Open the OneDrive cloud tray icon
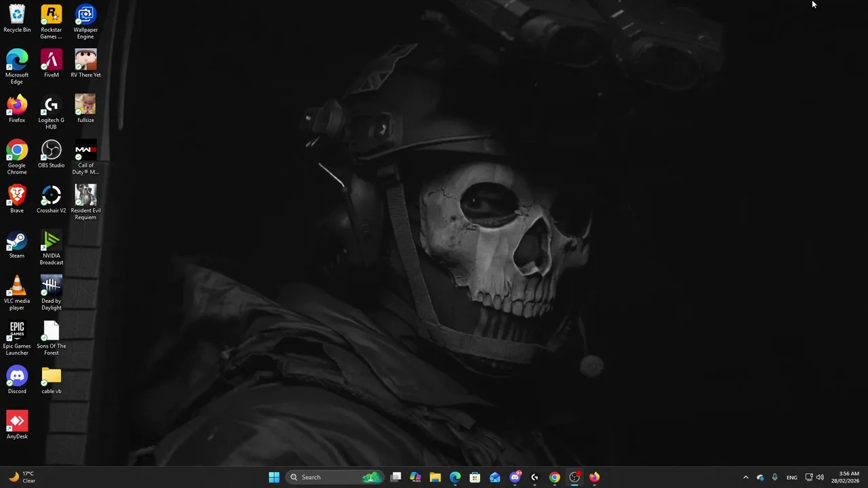 [x=760, y=477]
